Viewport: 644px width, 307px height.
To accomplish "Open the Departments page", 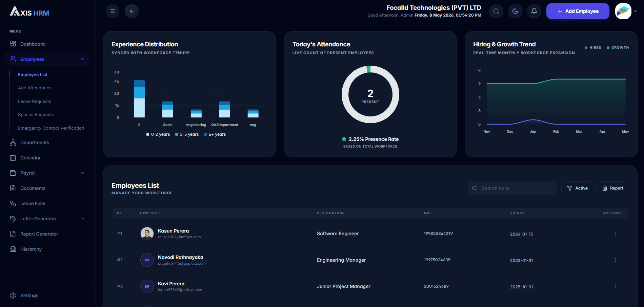I will tap(35, 142).
